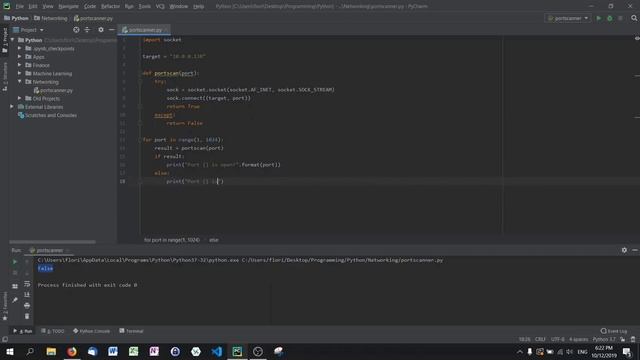Open the TODO tool tab

click(x=53, y=331)
